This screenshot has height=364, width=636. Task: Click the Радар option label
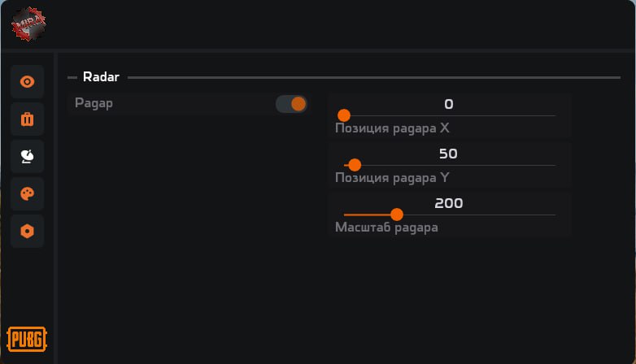[x=94, y=104]
